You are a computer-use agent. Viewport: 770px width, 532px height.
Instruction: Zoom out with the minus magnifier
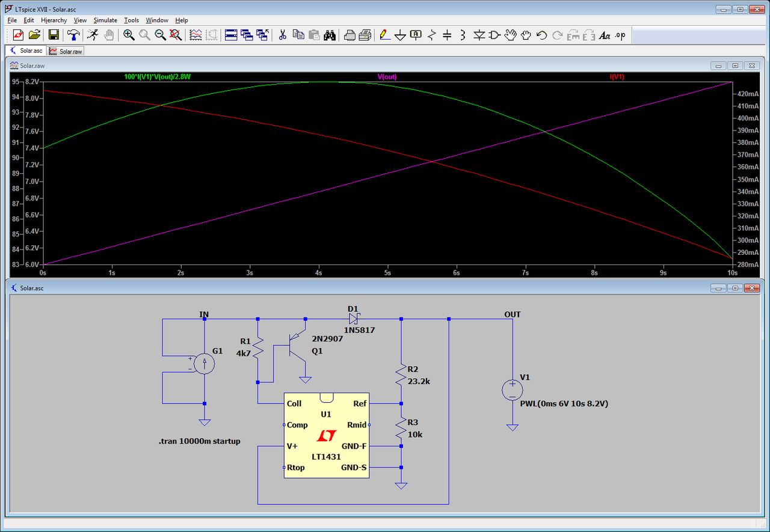(160, 35)
